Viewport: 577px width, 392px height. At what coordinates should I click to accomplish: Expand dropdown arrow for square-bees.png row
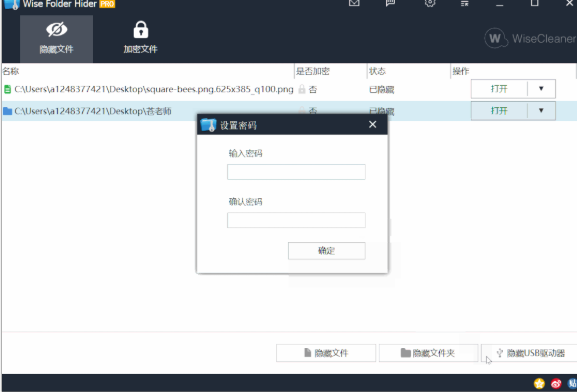click(541, 89)
